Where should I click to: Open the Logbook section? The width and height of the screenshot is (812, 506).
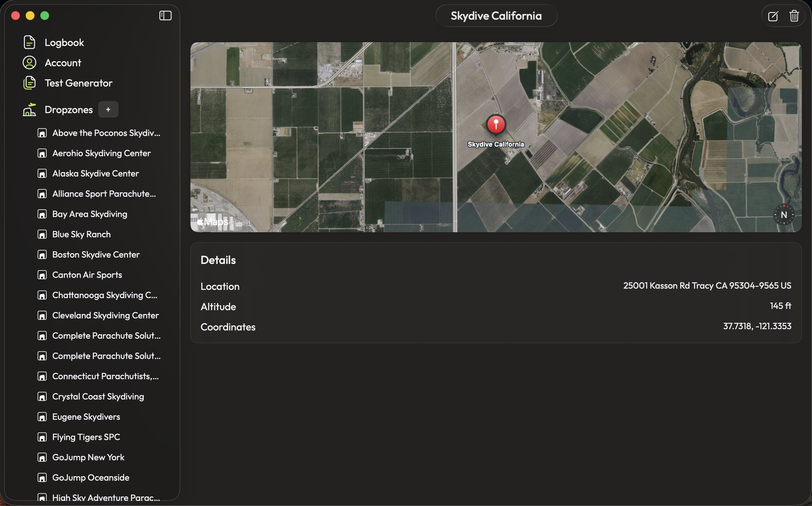(64, 43)
